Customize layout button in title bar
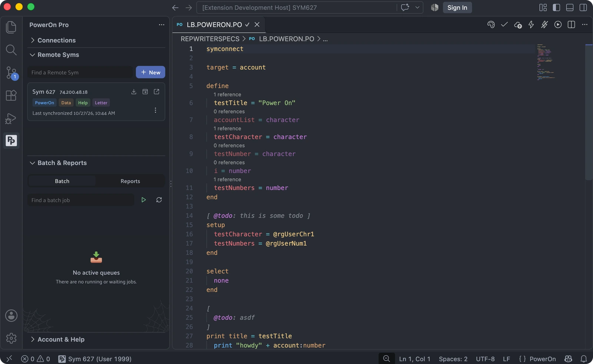Image resolution: width=593 pixels, height=364 pixels. point(543,7)
